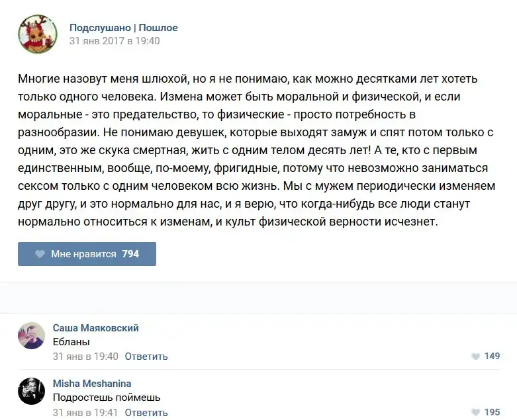This screenshot has height=420, width=517.
Task: Click post timestamp 31 янв 2017 в 19:40
Action: point(115,41)
